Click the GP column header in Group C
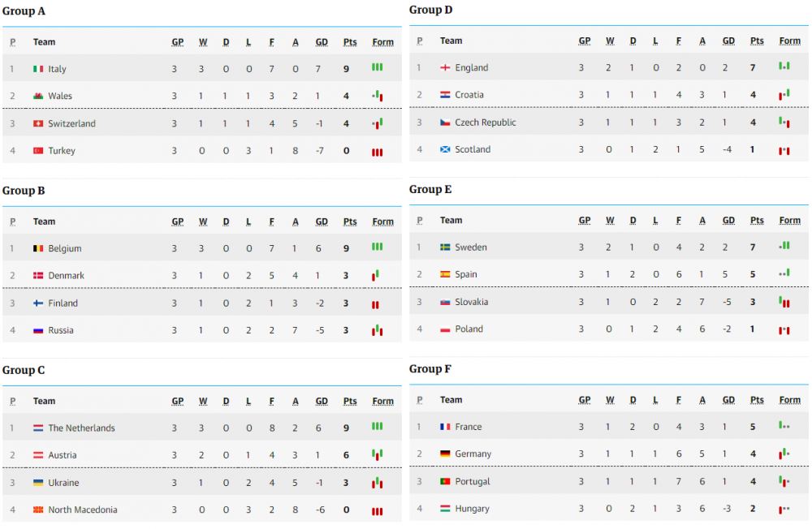Screen dimensions: 812x529 (x=178, y=401)
